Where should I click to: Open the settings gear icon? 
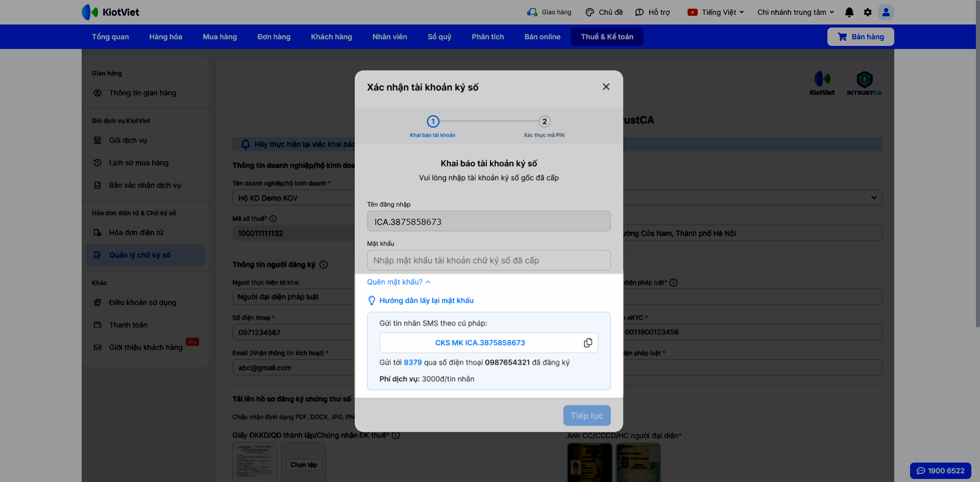pyautogui.click(x=868, y=12)
